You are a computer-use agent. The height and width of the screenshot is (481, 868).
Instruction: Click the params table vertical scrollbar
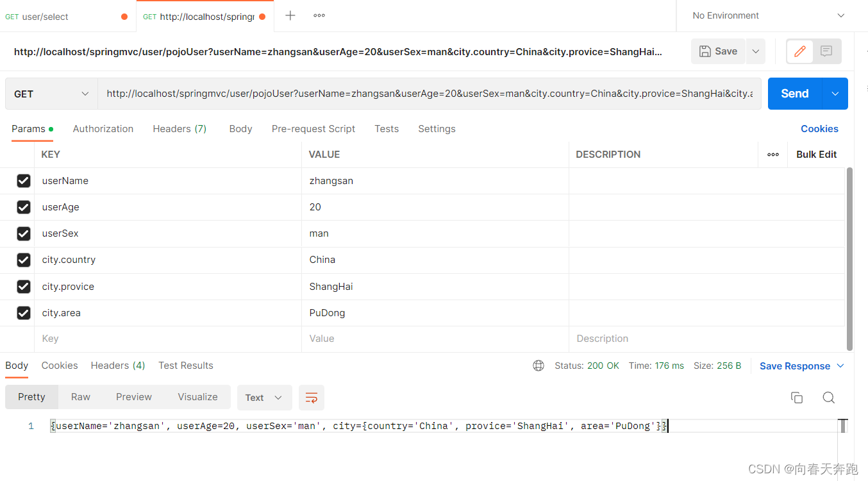pyautogui.click(x=850, y=259)
